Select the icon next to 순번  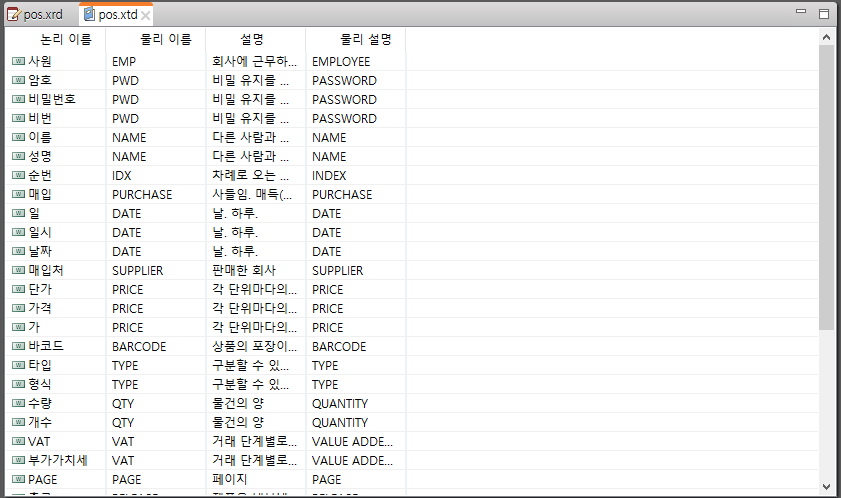(18, 175)
